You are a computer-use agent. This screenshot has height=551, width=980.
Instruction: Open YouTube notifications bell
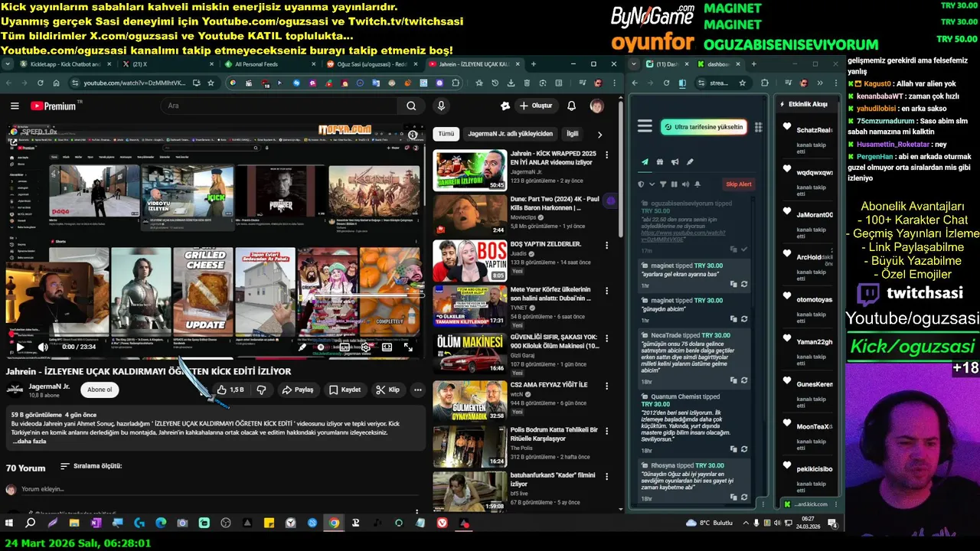(571, 106)
